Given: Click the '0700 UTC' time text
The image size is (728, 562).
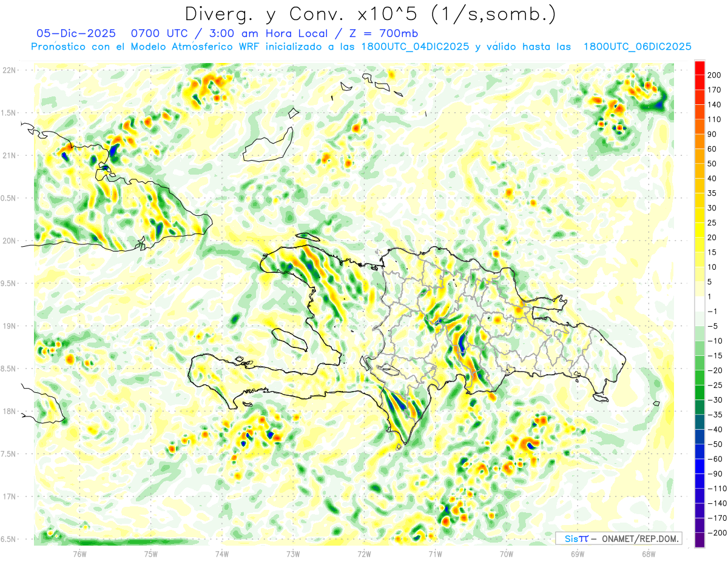Looking at the screenshot, I should 160,33.
